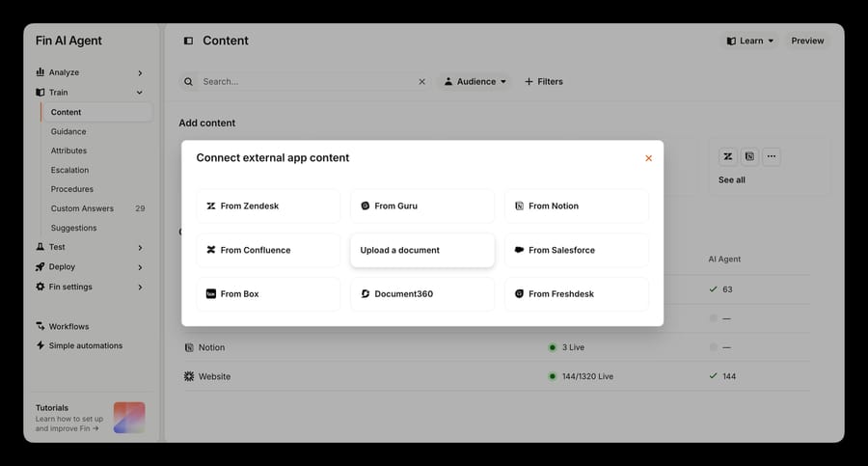Click the Fin settings gear icon
The height and width of the screenshot is (466, 868).
click(40, 287)
